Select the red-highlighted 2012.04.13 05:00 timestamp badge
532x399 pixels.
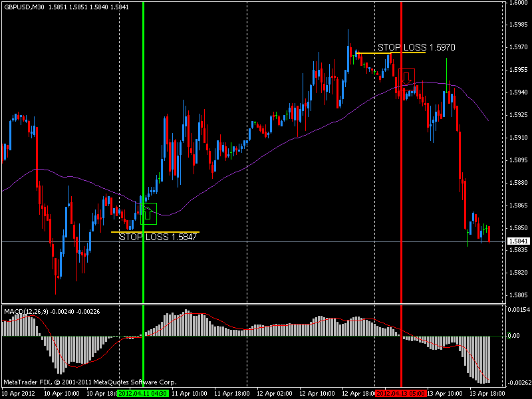pyautogui.click(x=400, y=392)
